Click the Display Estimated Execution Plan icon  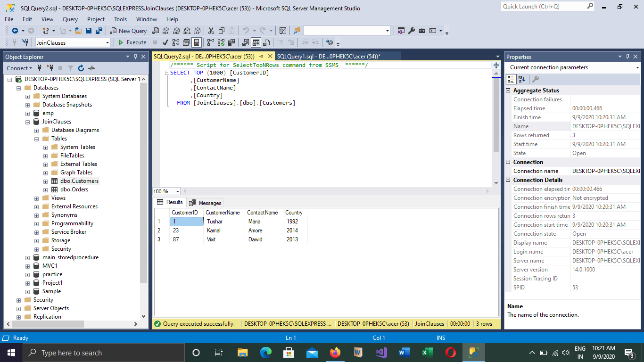coord(175,42)
